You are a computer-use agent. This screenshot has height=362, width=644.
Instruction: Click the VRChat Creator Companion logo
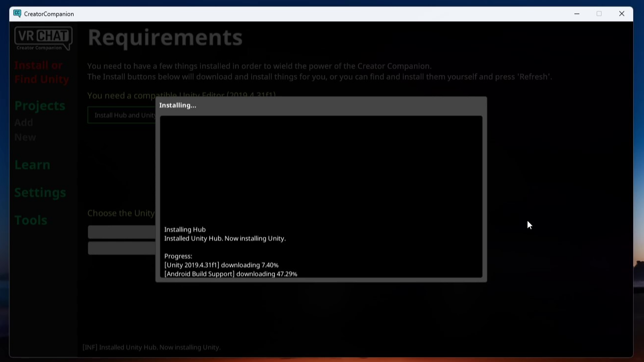pos(43,38)
